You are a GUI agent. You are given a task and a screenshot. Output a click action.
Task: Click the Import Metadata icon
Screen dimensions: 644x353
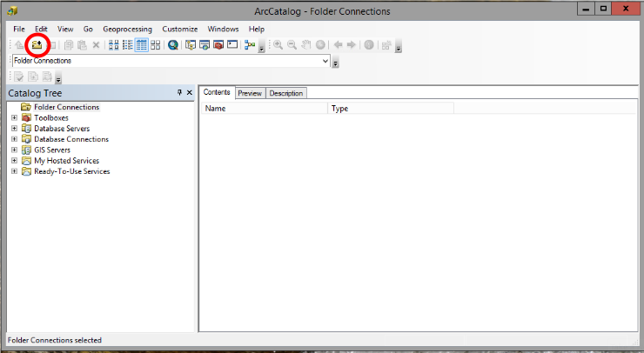[x=47, y=77]
